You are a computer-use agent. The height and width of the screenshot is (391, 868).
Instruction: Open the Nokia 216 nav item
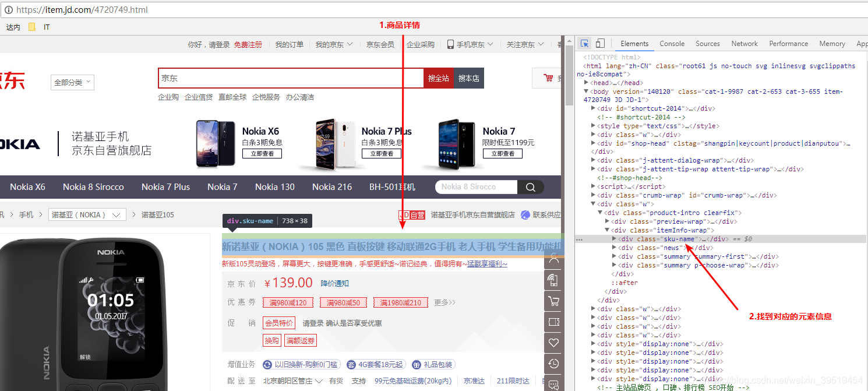pyautogui.click(x=332, y=187)
